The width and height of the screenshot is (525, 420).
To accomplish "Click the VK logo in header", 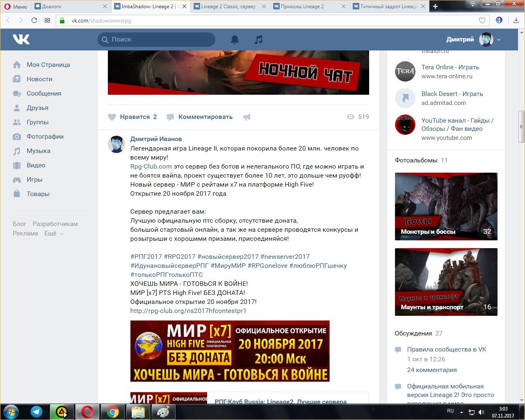I will pos(21,39).
